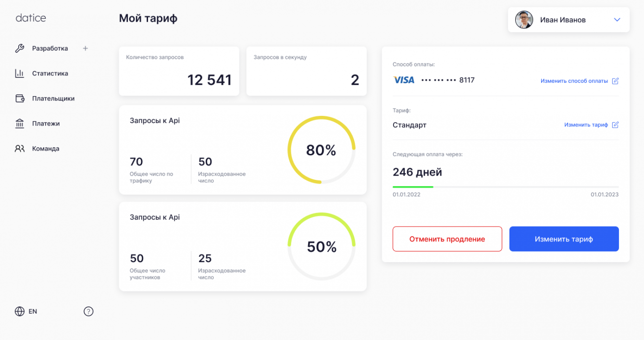Click the number 25 Израсходованное
This screenshot has height=340, width=644.
click(x=205, y=258)
